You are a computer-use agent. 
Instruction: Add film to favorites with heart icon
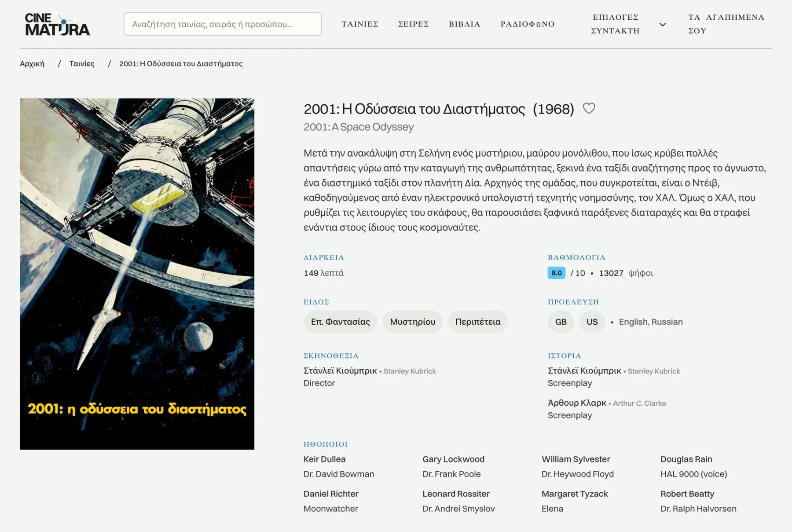(x=589, y=108)
